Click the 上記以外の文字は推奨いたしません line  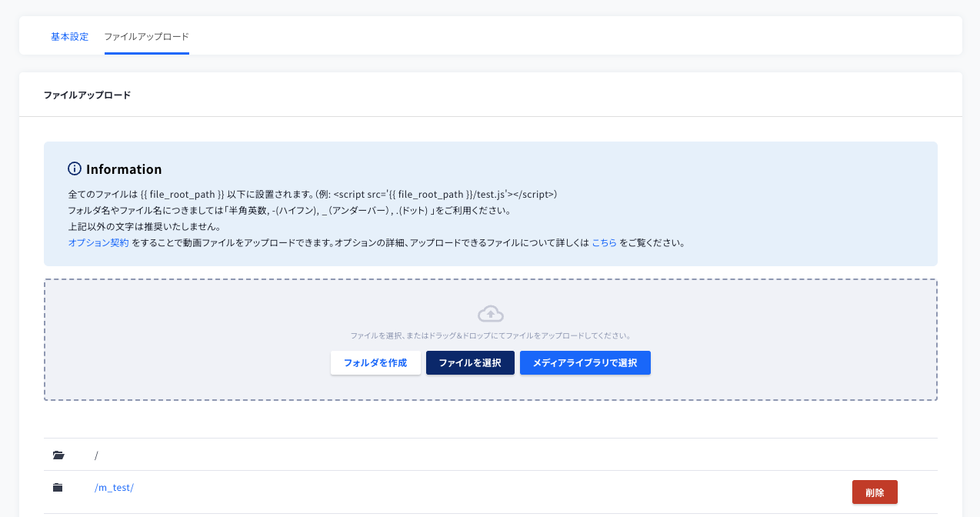click(x=145, y=227)
